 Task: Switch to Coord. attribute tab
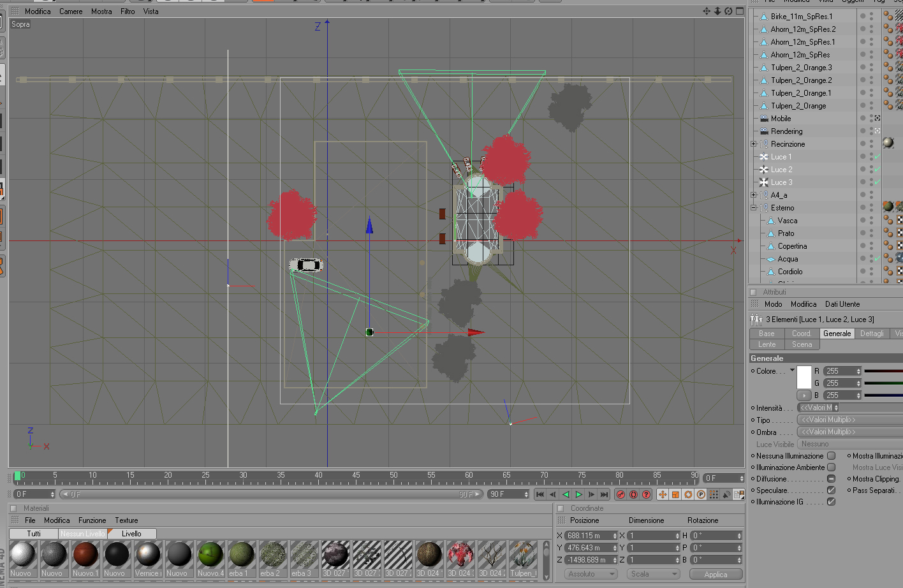(802, 334)
